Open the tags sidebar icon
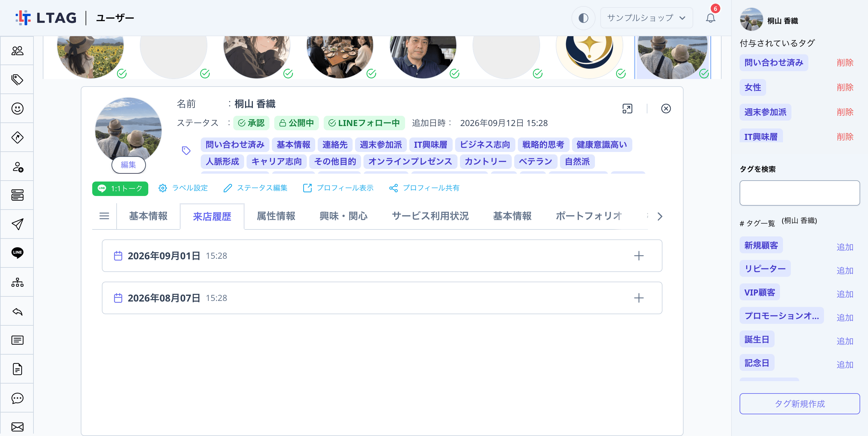Screen dimensions: 868x436 click(17, 80)
